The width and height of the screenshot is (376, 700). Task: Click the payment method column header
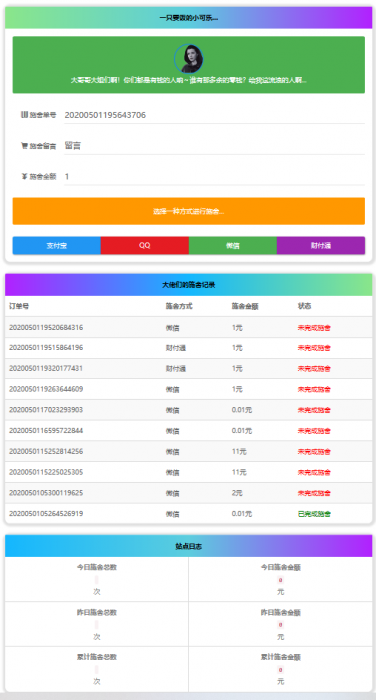pos(179,306)
